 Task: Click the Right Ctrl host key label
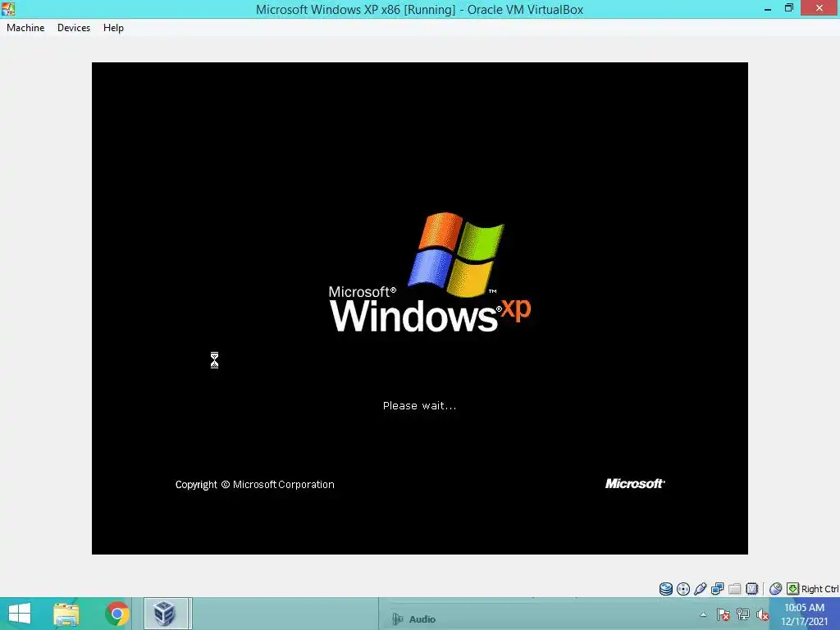(819, 589)
